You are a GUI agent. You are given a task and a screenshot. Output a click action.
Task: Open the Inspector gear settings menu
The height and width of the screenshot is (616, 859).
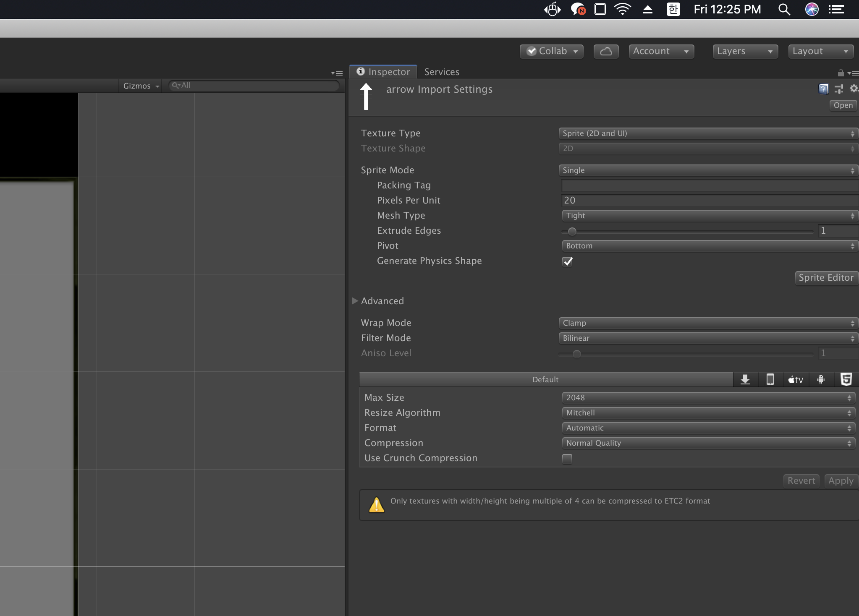pyautogui.click(x=854, y=88)
